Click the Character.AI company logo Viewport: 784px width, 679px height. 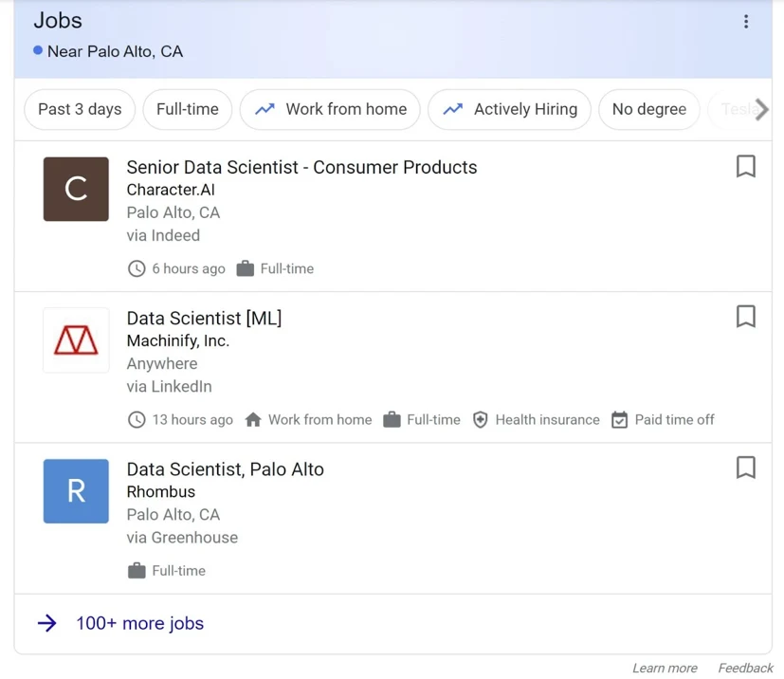point(76,189)
